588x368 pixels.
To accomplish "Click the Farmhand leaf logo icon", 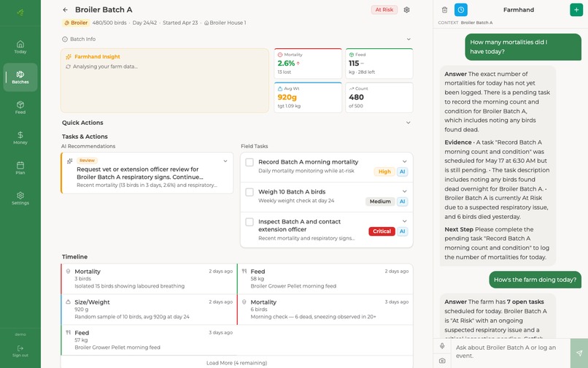I will click(20, 12).
